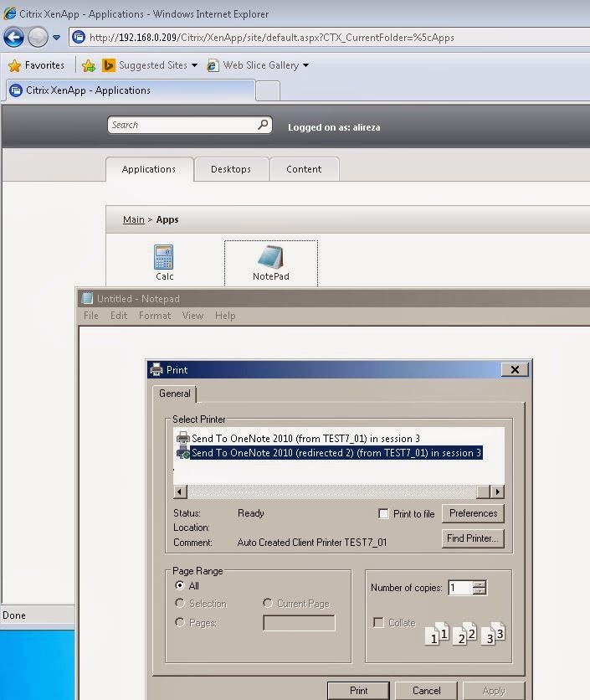The height and width of the screenshot is (700, 590).
Task: Expand the Suggested Sites dropdown arrow
Action: pos(195,65)
